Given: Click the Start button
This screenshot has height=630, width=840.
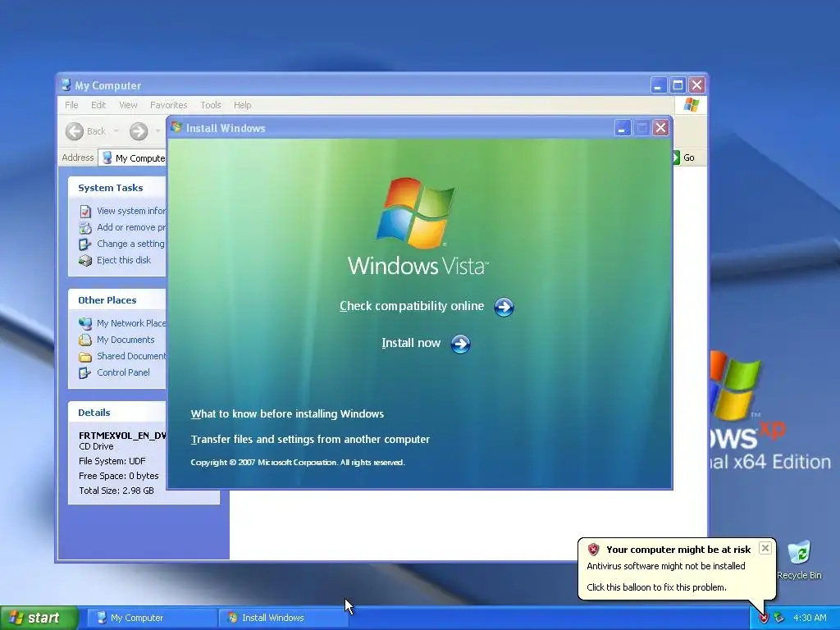Looking at the screenshot, I should click(39, 618).
